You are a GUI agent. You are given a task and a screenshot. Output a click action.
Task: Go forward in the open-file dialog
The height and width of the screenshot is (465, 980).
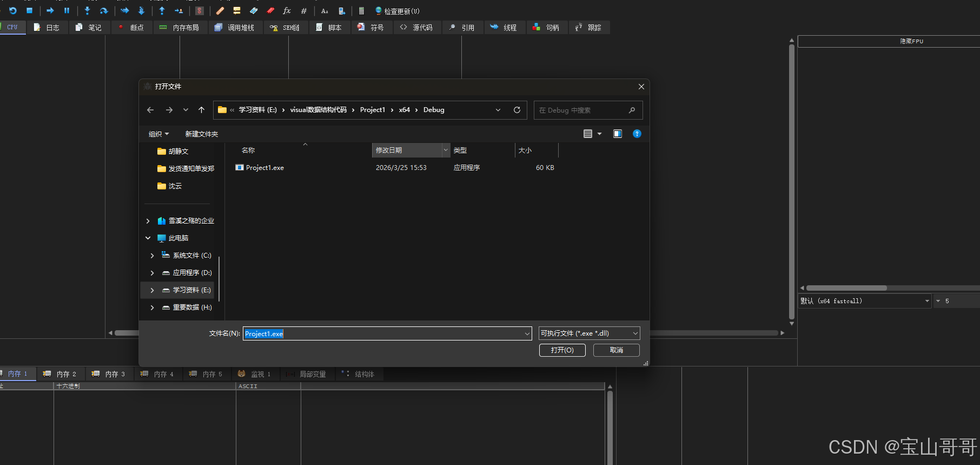click(x=169, y=110)
